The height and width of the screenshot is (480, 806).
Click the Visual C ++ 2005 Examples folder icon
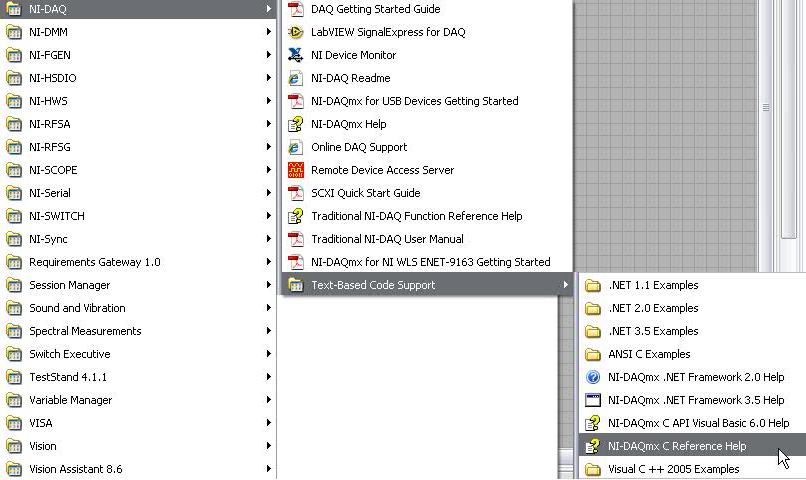pos(593,469)
